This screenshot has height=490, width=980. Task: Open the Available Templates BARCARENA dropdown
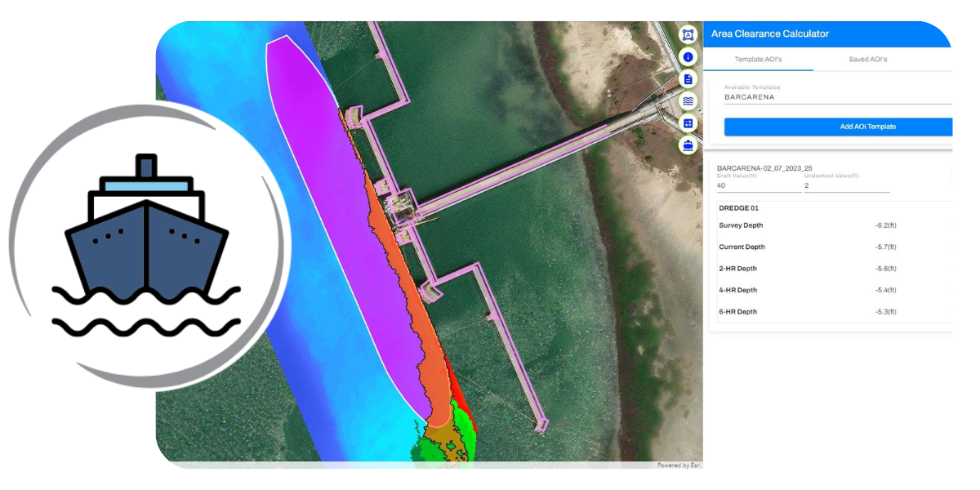click(837, 96)
